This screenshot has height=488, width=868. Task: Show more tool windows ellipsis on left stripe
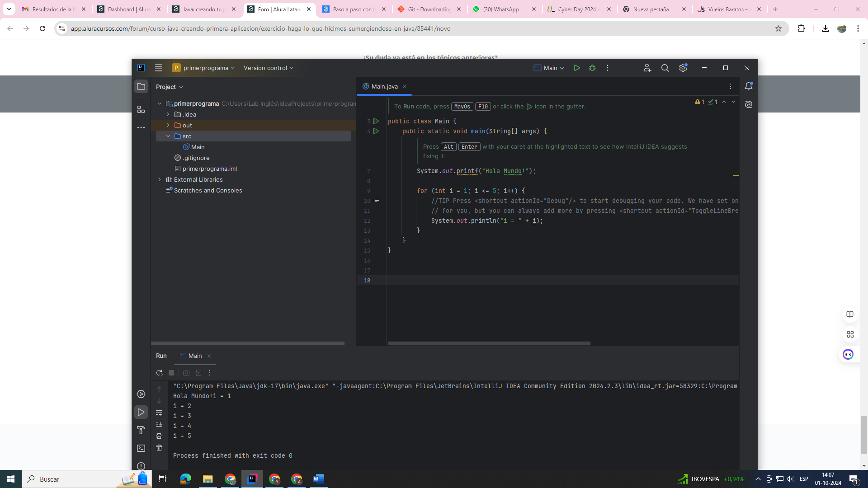(x=141, y=127)
